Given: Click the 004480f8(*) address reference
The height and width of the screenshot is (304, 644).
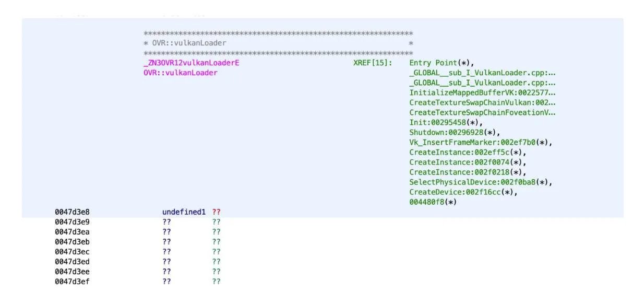Looking at the screenshot, I should [x=433, y=202].
